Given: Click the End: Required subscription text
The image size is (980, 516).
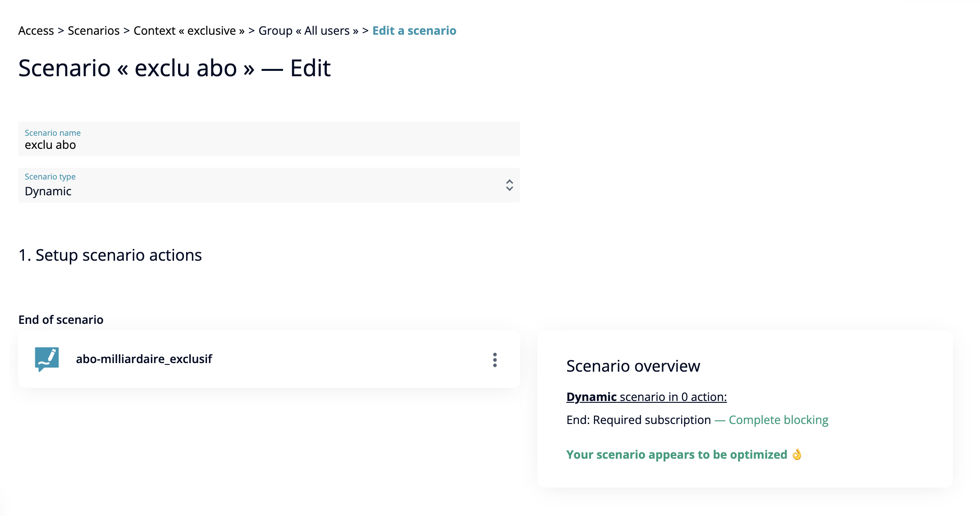Looking at the screenshot, I should click(638, 420).
